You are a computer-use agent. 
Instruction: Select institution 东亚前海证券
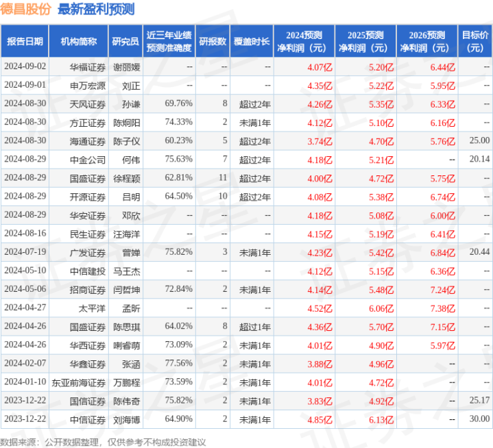pos(79,383)
